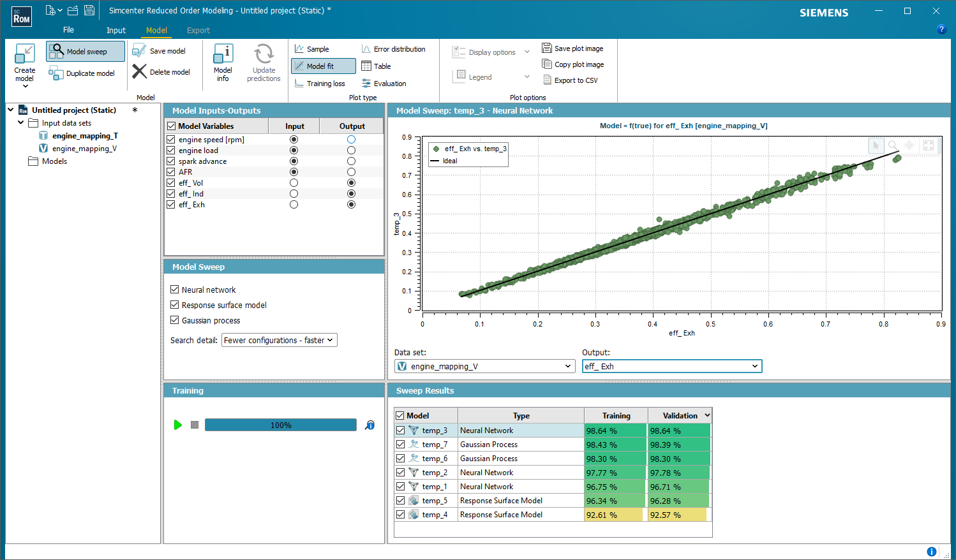The width and height of the screenshot is (956, 560).
Task: Delete the selected model
Action: 163,71
